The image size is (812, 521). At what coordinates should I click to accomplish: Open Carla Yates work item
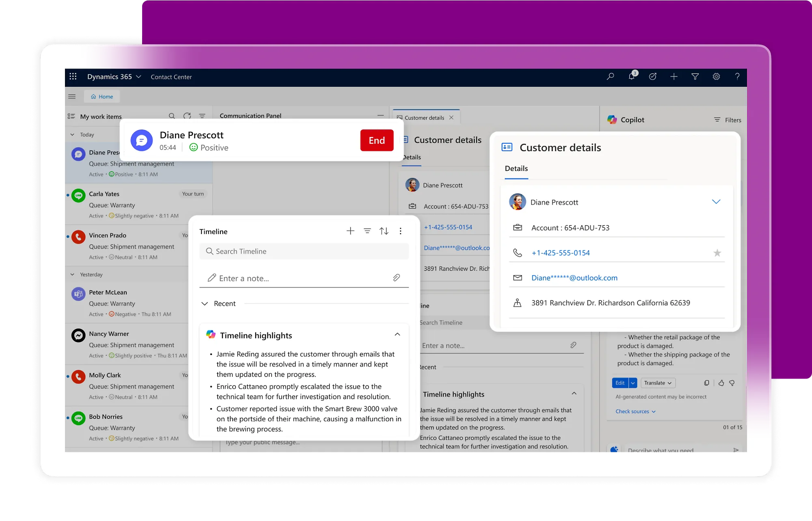click(138, 205)
